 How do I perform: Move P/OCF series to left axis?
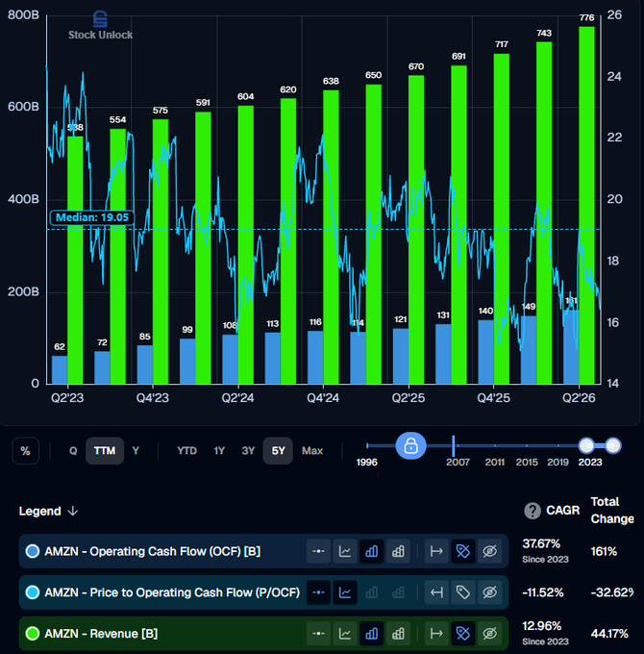pyautogui.click(x=436, y=592)
